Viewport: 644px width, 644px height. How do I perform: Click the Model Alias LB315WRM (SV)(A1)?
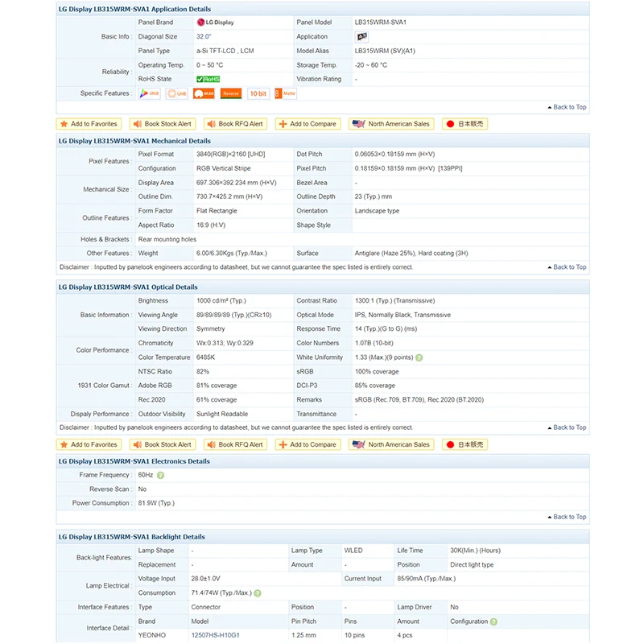click(385, 51)
